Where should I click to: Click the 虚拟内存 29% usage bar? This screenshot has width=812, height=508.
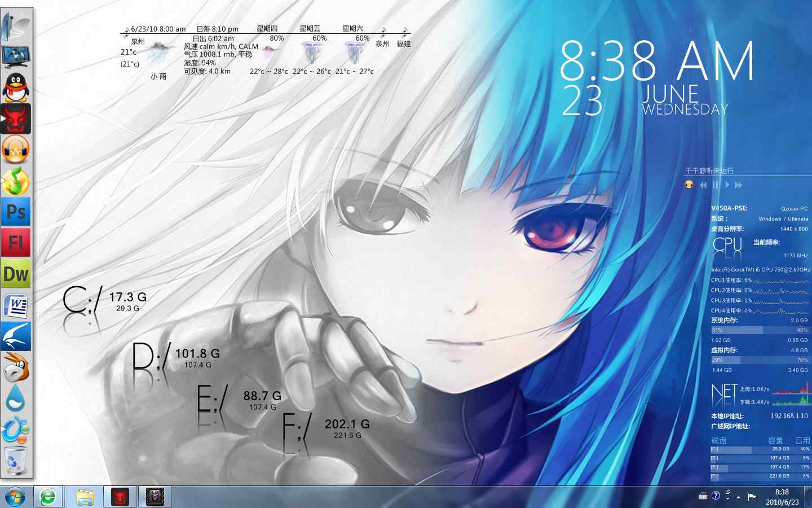point(760,360)
